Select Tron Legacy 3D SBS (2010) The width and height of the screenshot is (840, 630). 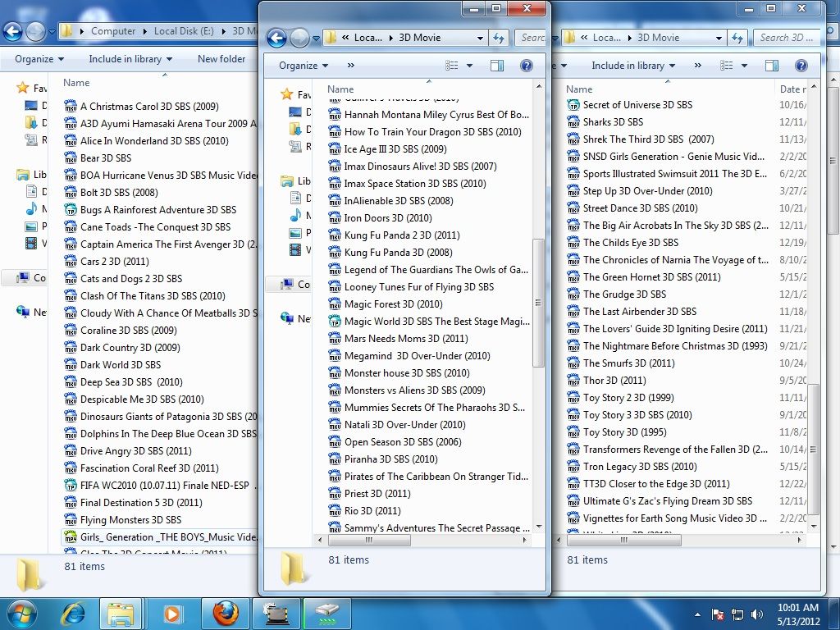click(x=640, y=467)
